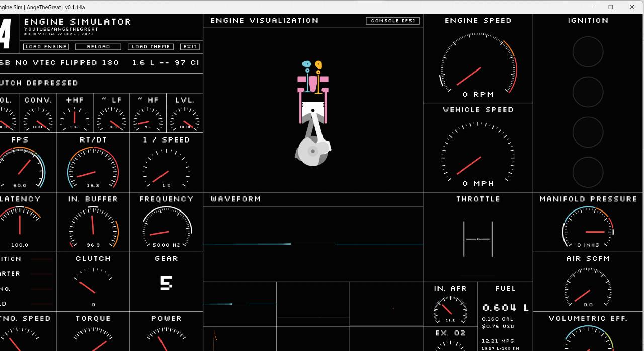644x351 pixels.
Task: Click the 'FUEL' panel heading
Action: 506,289
